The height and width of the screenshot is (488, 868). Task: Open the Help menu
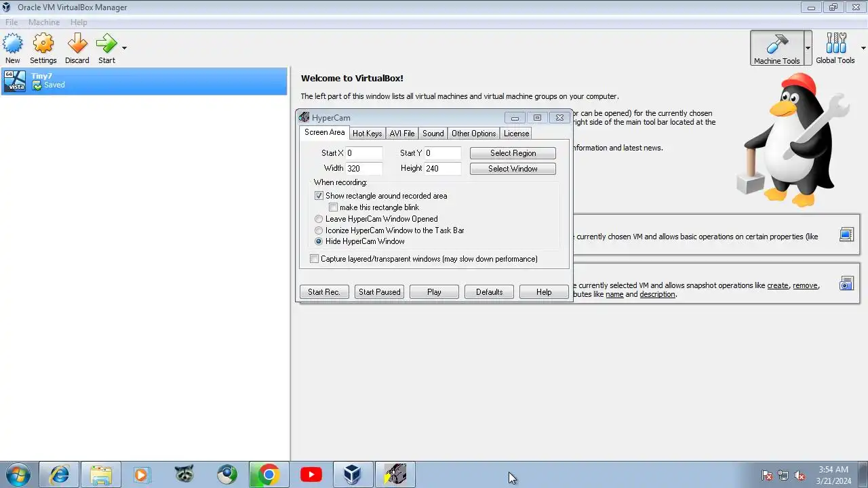(x=79, y=22)
